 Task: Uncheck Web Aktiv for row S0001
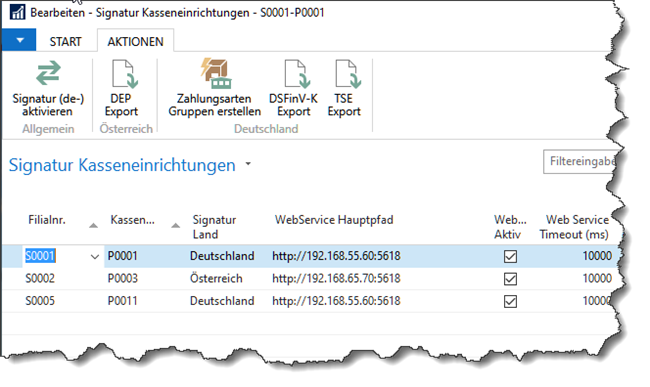pos(510,256)
